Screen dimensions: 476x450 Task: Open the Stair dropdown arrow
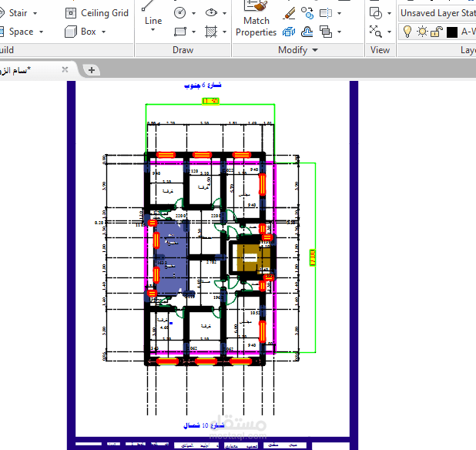coord(35,13)
